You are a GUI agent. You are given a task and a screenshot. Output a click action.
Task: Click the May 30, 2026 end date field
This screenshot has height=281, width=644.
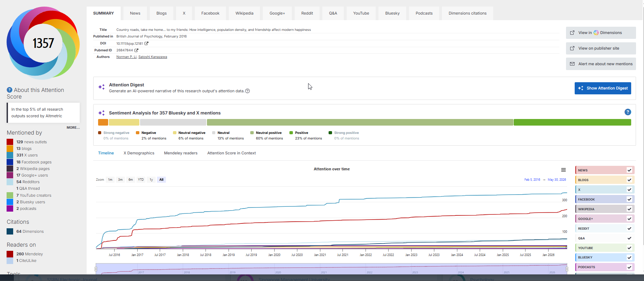tap(557, 180)
